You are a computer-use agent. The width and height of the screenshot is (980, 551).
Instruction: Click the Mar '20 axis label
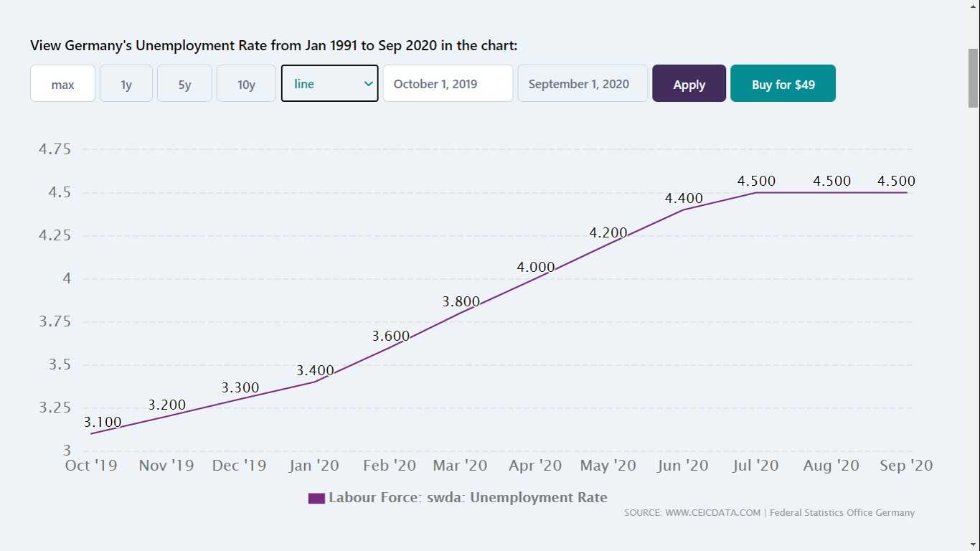460,465
